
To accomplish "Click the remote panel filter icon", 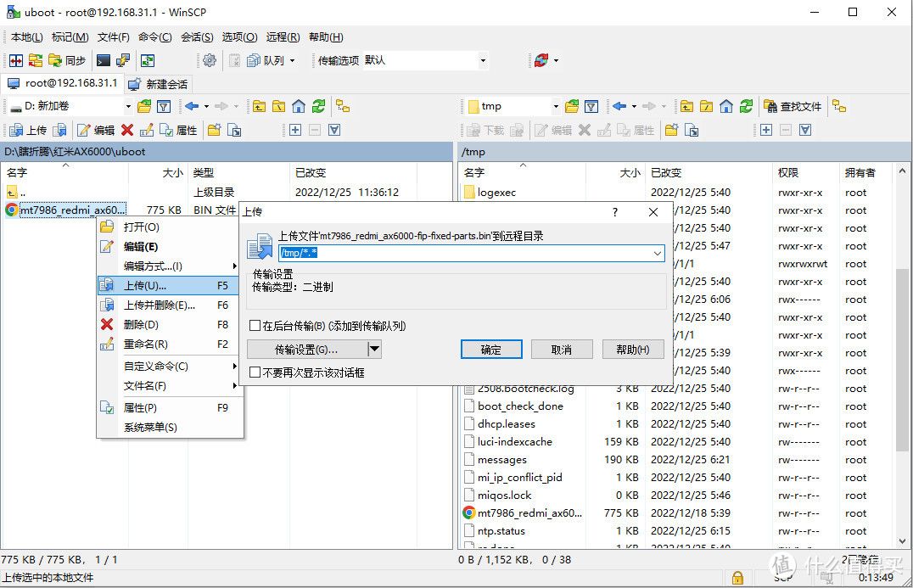I will [591, 106].
